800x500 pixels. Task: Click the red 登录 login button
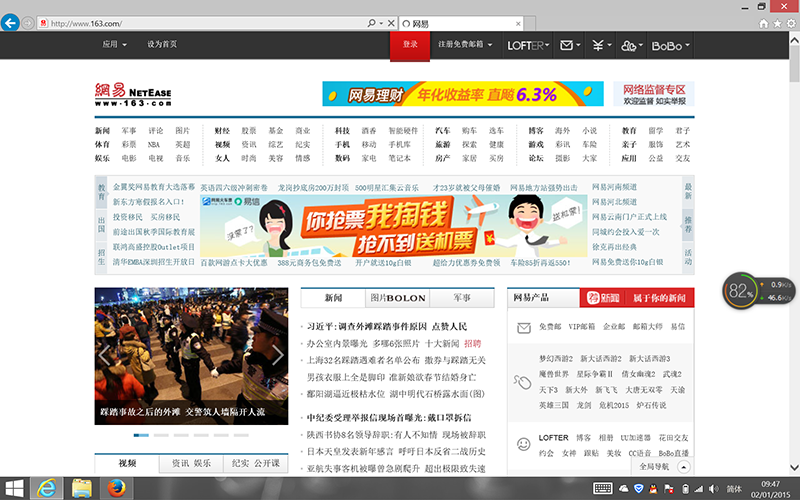coord(410,45)
